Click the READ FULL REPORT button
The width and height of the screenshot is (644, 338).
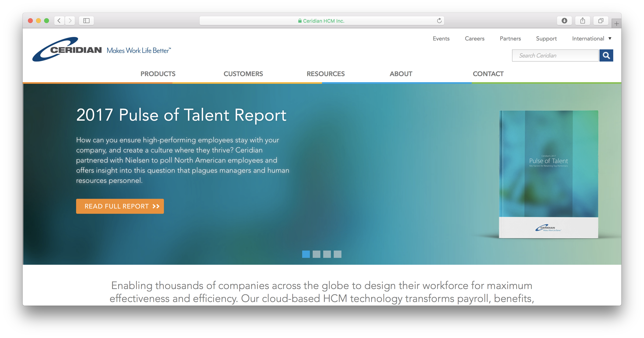[120, 206]
